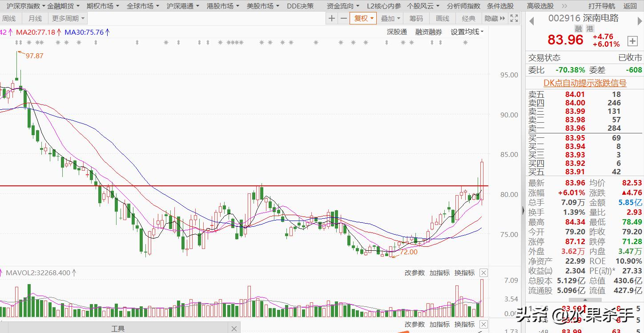This screenshot has height=333, width=644.
Task: Click 融资融券 label on chart
Action: click(x=429, y=32)
